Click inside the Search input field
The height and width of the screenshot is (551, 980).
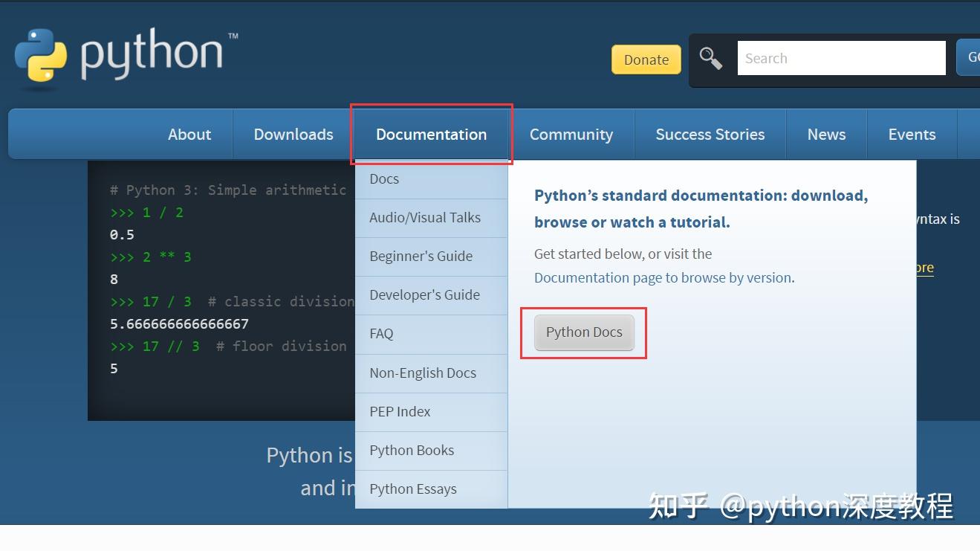[840, 57]
